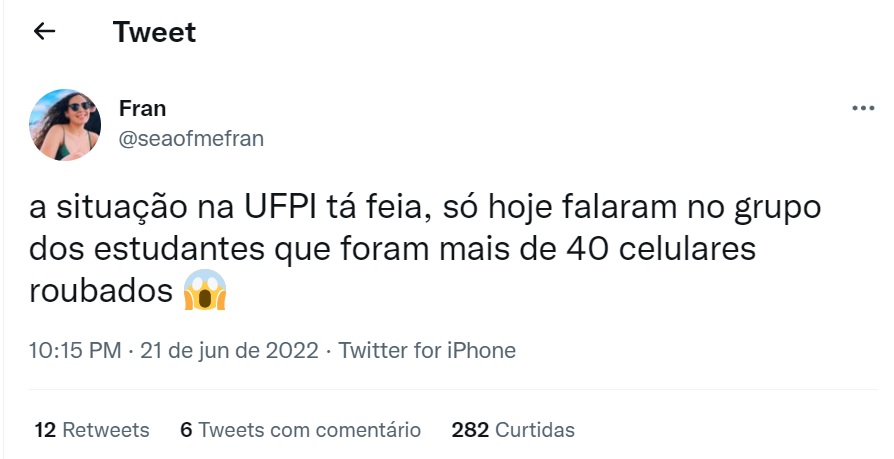Image resolution: width=894 pixels, height=459 pixels.
Task: Click the Tweet page header title
Action: (x=155, y=32)
